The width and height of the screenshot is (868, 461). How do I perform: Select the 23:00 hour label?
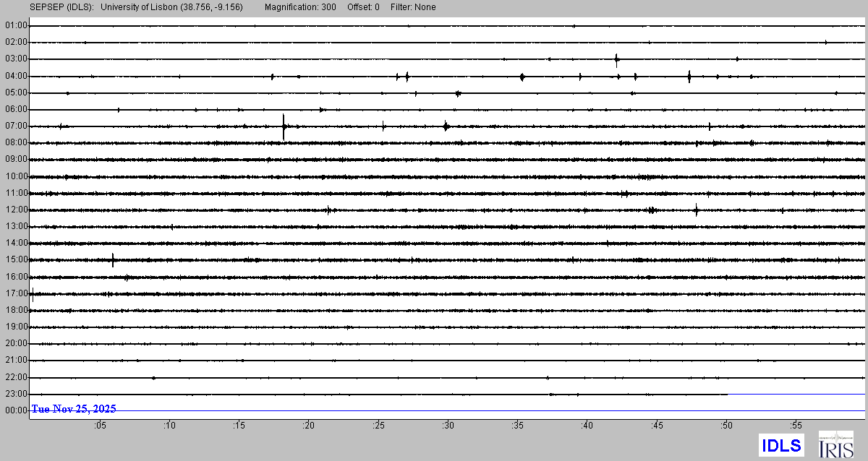click(16, 394)
